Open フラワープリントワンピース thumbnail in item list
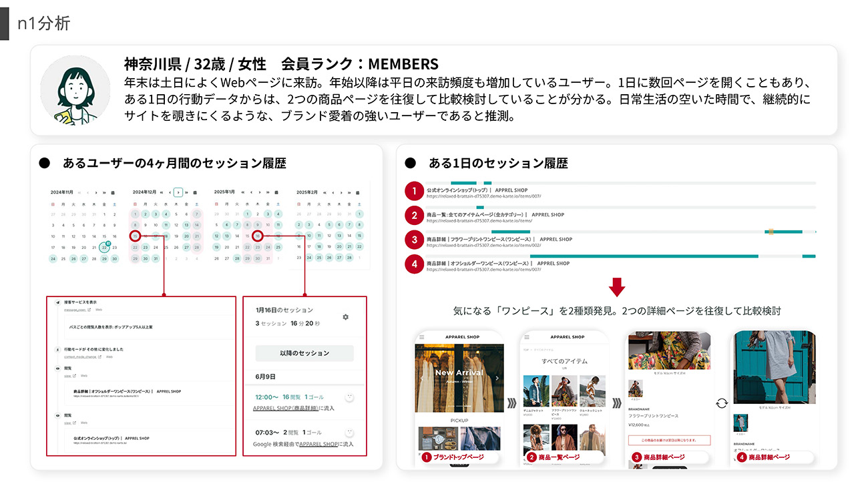Image resolution: width=868 pixels, height=488 pixels. (x=564, y=391)
